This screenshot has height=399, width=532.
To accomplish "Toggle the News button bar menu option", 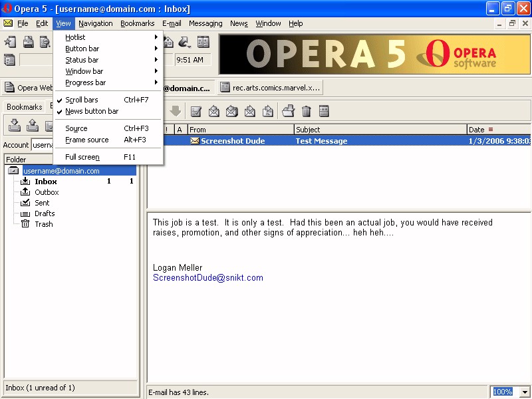I will 108,111.
